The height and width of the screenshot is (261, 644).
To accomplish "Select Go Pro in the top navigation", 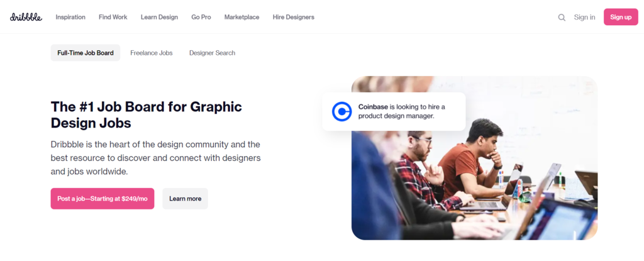I will click(201, 17).
